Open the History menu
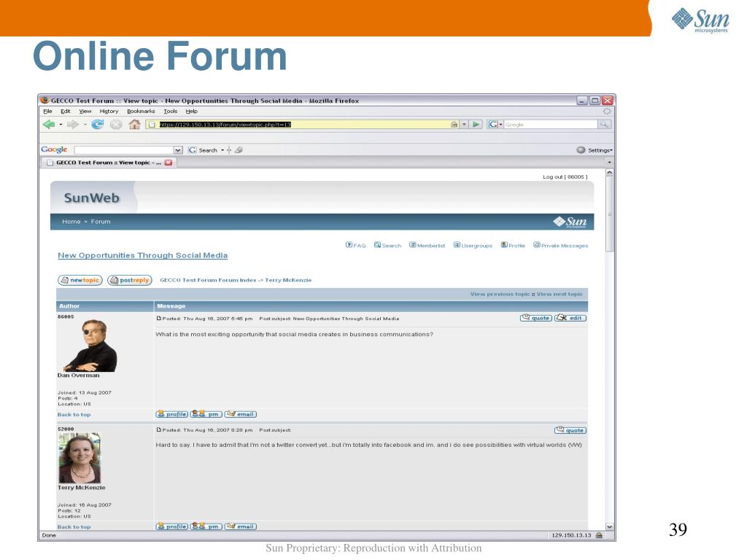Viewport: 747px width, 560px height. [x=109, y=111]
